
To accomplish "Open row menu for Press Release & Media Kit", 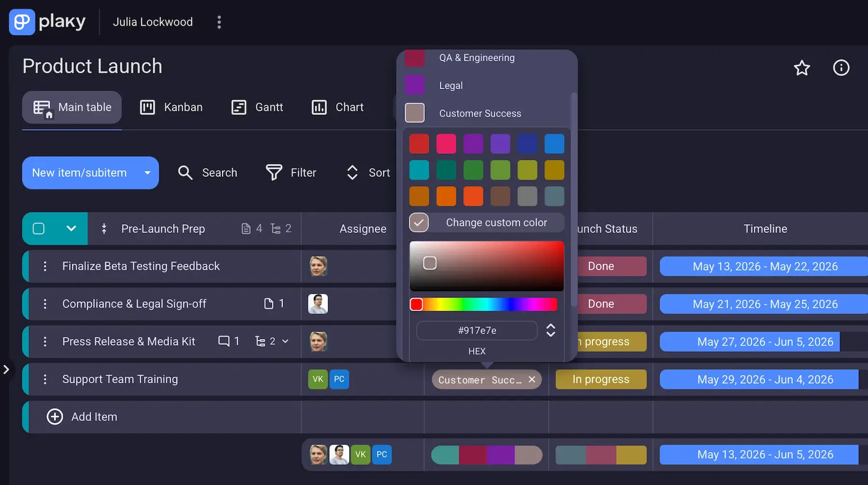I will tap(45, 341).
